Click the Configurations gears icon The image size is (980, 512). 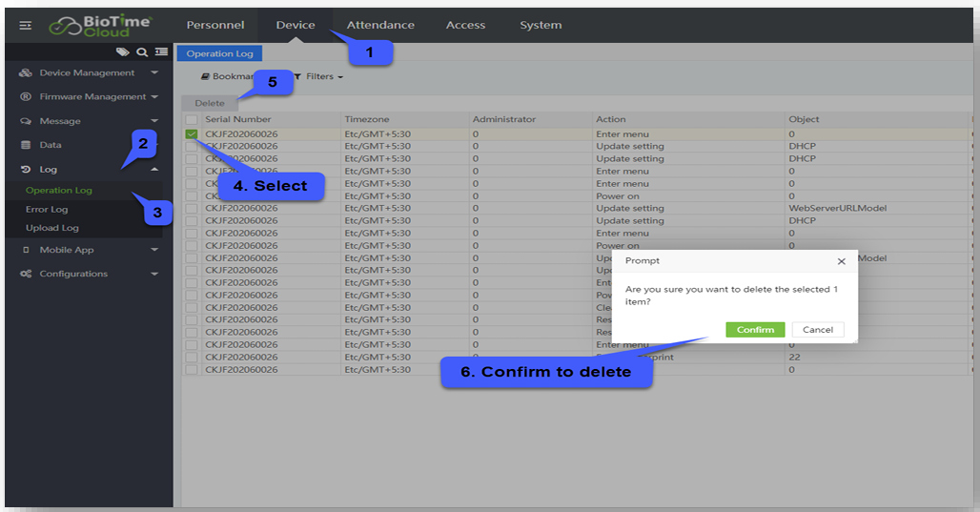click(x=26, y=275)
